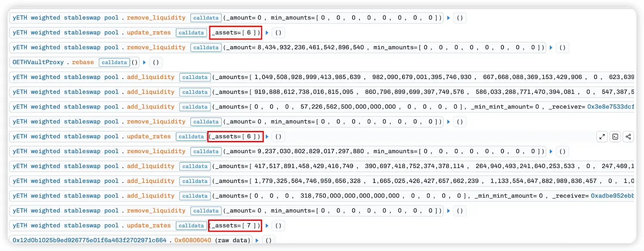
Task: Click the rebase function name
Action: [83, 62]
